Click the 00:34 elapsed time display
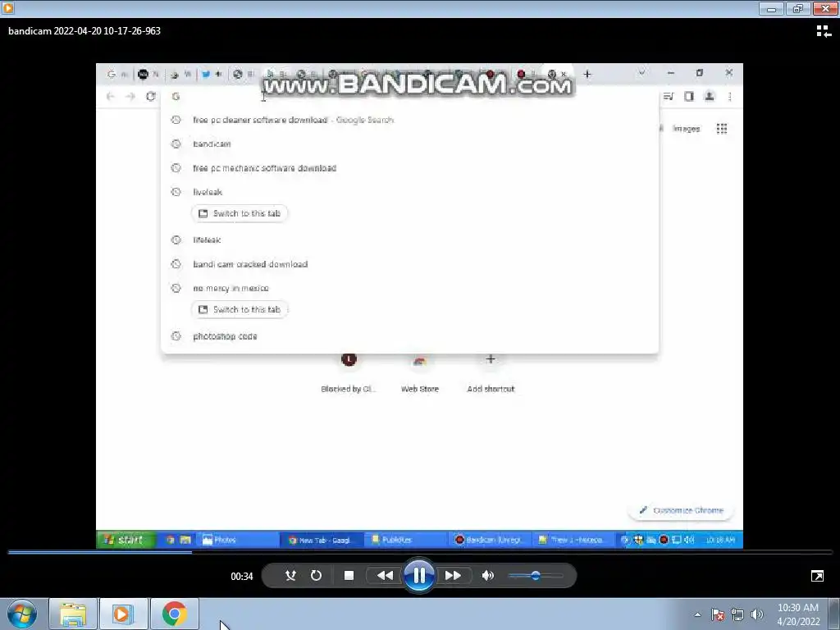The height and width of the screenshot is (630, 840). tap(242, 577)
